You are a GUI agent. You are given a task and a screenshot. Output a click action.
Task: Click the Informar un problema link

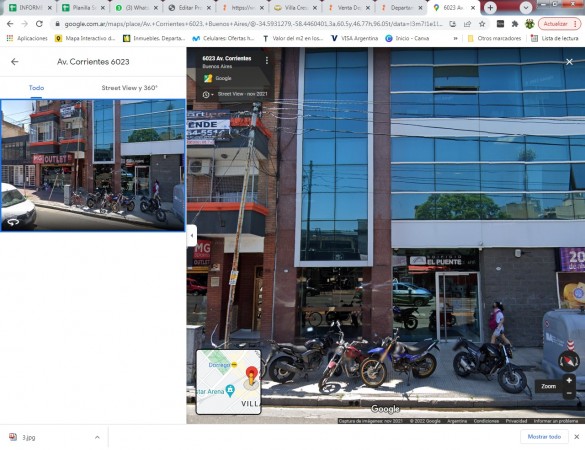coord(556,421)
